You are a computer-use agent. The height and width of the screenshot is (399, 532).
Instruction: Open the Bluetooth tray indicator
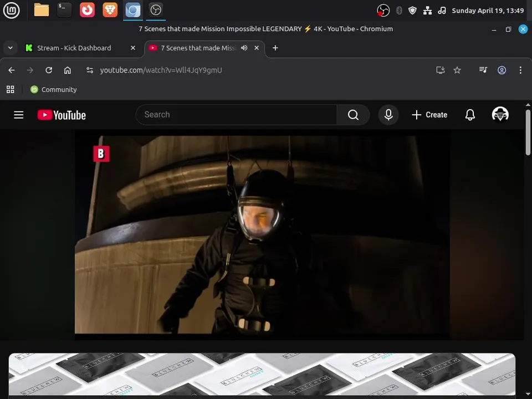pyautogui.click(x=399, y=11)
